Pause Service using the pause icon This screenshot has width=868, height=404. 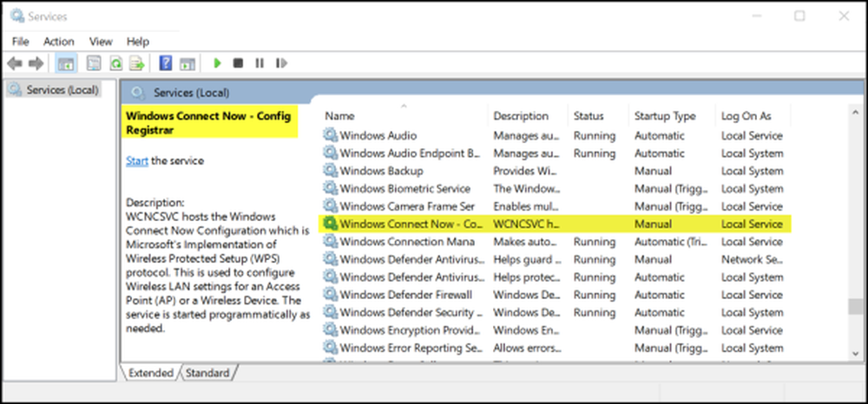point(259,63)
